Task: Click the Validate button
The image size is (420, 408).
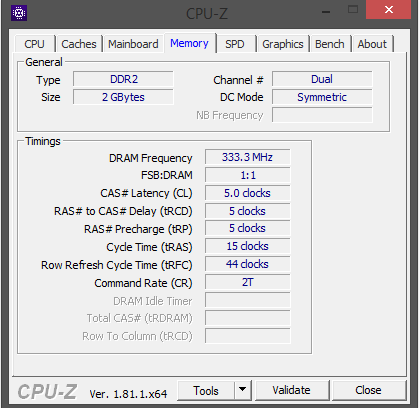Action: pos(291,390)
